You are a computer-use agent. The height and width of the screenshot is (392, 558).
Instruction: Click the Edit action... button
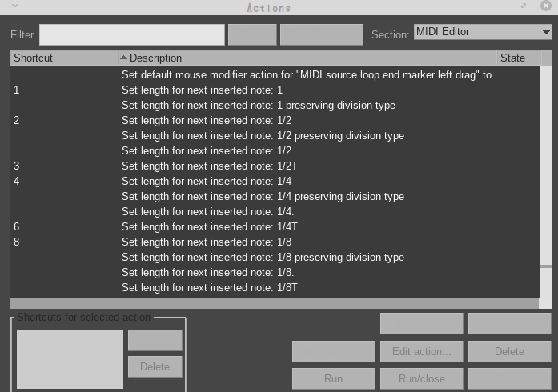coord(421,351)
